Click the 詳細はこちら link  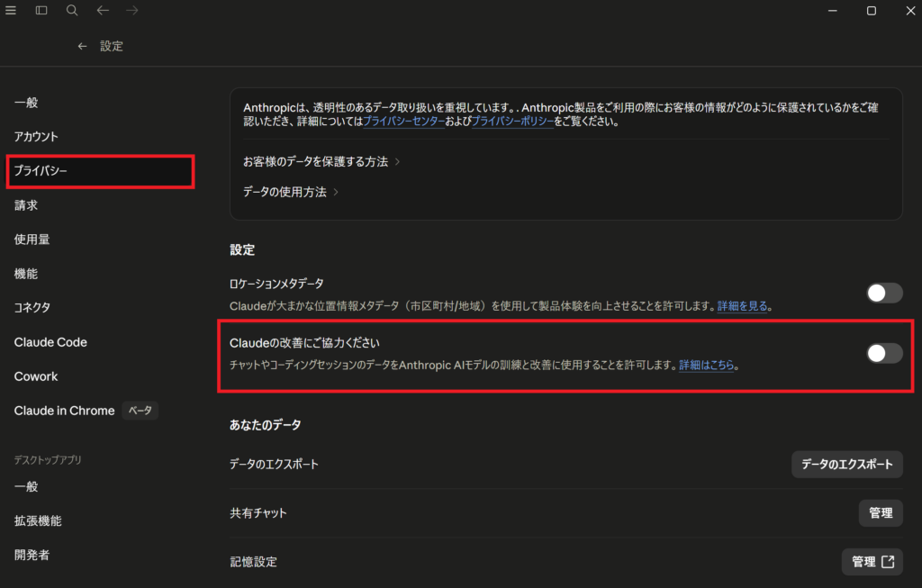pos(706,366)
